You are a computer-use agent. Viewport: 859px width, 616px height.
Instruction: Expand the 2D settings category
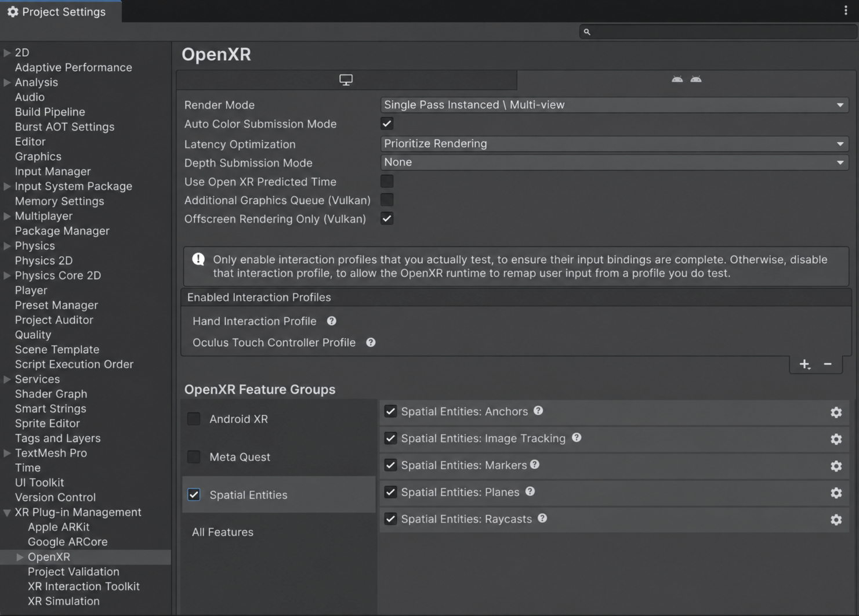pyautogui.click(x=7, y=53)
